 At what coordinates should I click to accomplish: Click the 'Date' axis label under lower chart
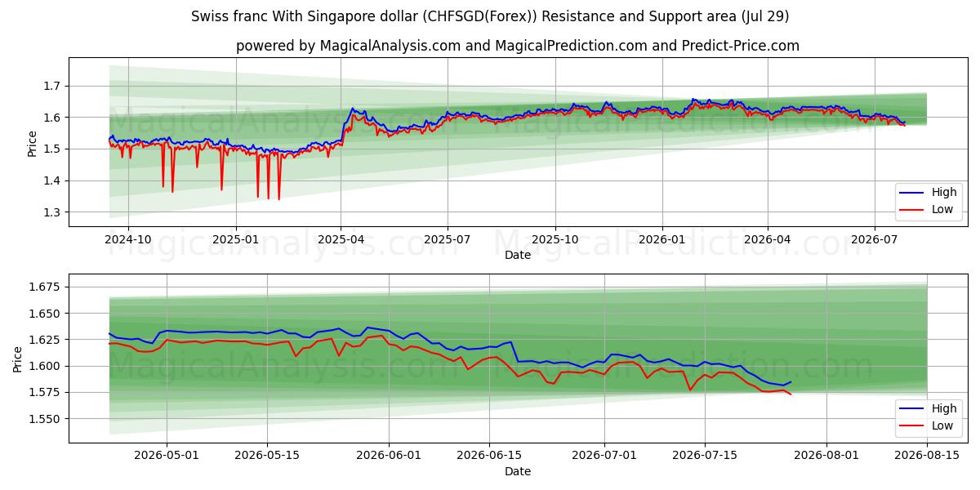518,471
